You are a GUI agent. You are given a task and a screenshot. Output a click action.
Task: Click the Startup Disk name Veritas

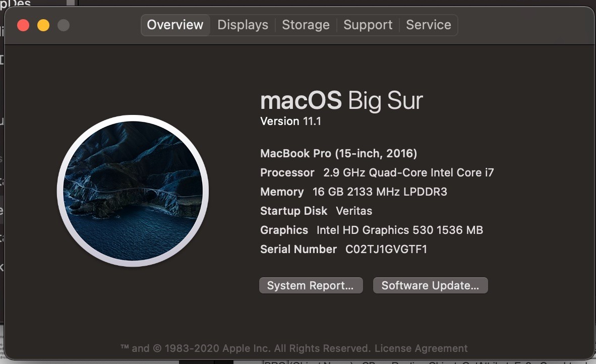(x=354, y=211)
